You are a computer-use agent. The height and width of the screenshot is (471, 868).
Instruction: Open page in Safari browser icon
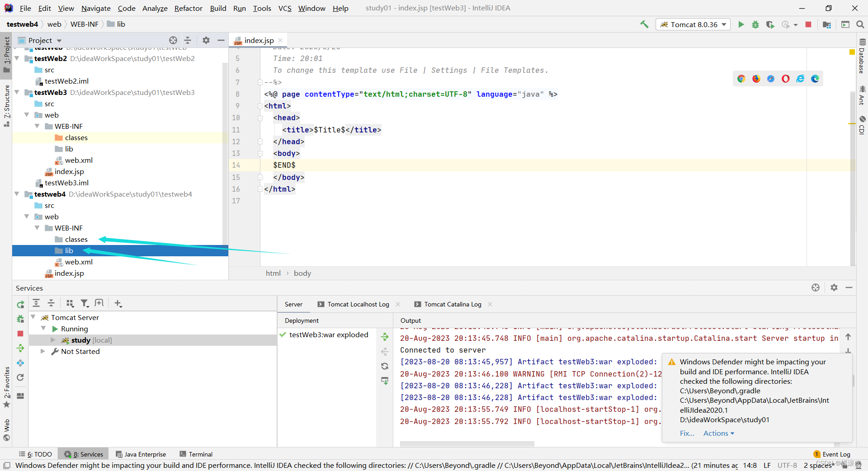[771, 79]
